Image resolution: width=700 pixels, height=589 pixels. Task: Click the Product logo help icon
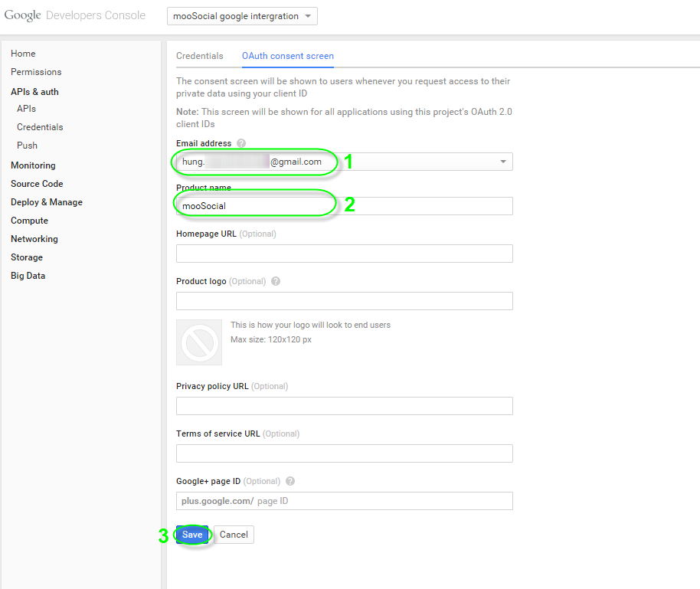point(276,281)
